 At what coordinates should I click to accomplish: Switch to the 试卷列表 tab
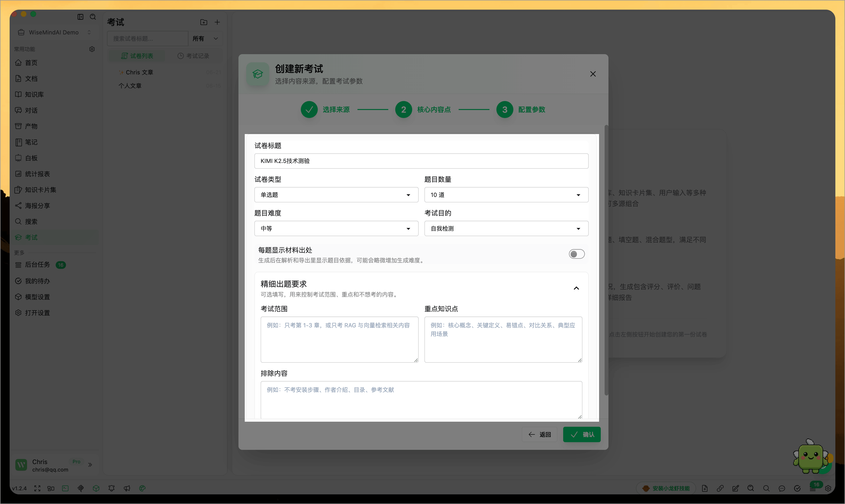pyautogui.click(x=137, y=56)
